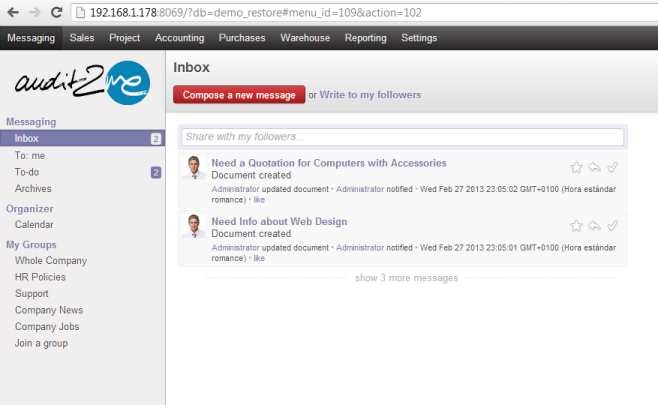
Task: Click the avatar on the Web Design message
Action: (196, 226)
